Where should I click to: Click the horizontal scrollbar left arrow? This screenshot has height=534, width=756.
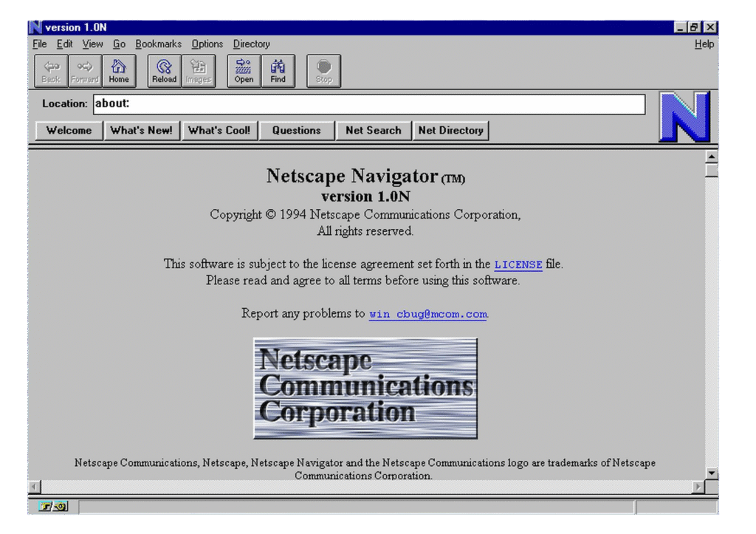pos(34,487)
